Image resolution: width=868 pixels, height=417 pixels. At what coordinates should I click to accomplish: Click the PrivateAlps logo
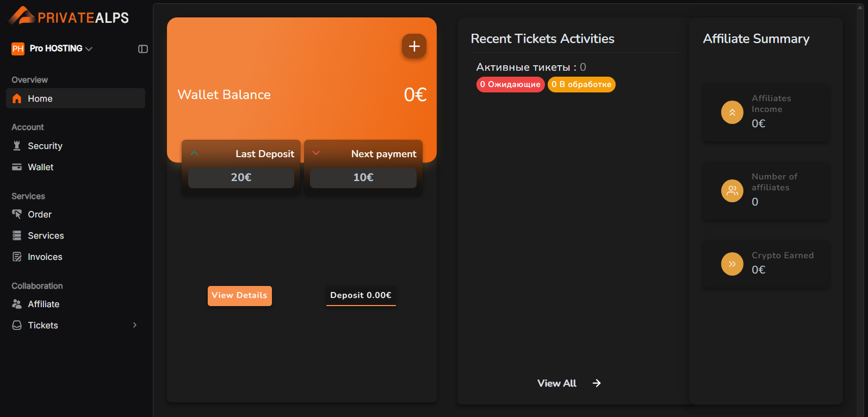[x=69, y=16]
